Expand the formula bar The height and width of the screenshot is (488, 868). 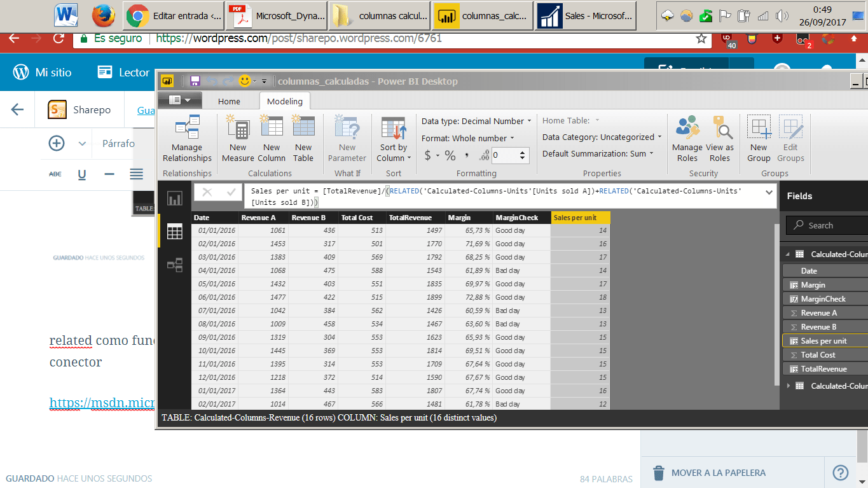(x=769, y=192)
